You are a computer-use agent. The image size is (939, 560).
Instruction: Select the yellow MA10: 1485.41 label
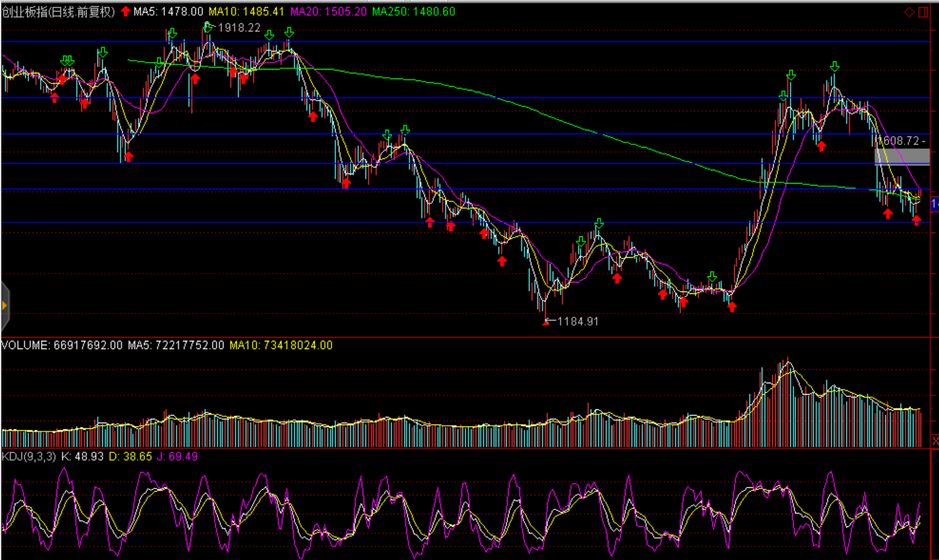tap(246, 11)
